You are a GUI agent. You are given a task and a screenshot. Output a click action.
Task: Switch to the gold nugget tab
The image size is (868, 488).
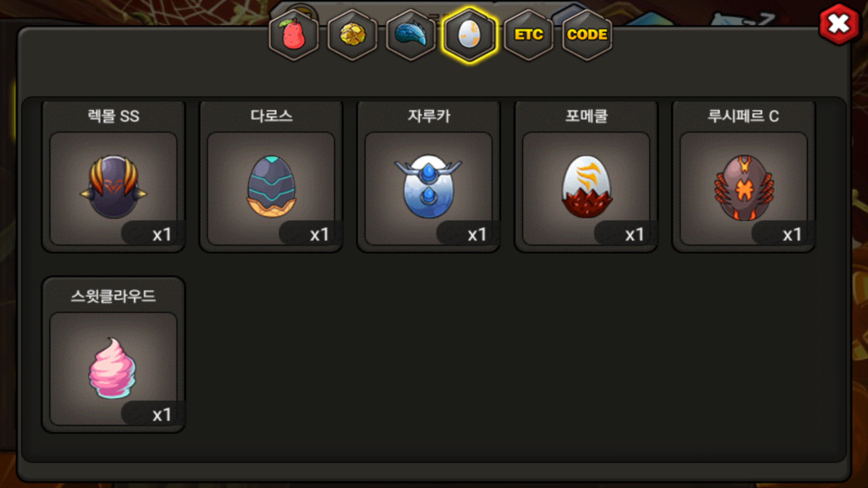(352, 35)
